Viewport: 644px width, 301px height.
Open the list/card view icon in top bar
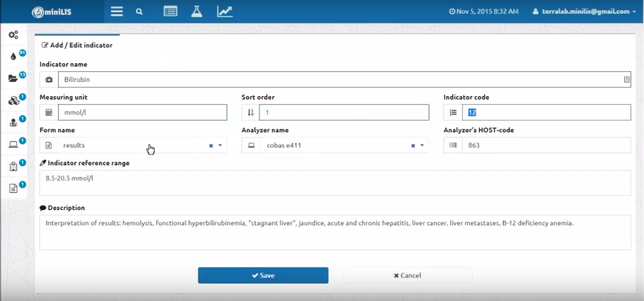(x=171, y=11)
